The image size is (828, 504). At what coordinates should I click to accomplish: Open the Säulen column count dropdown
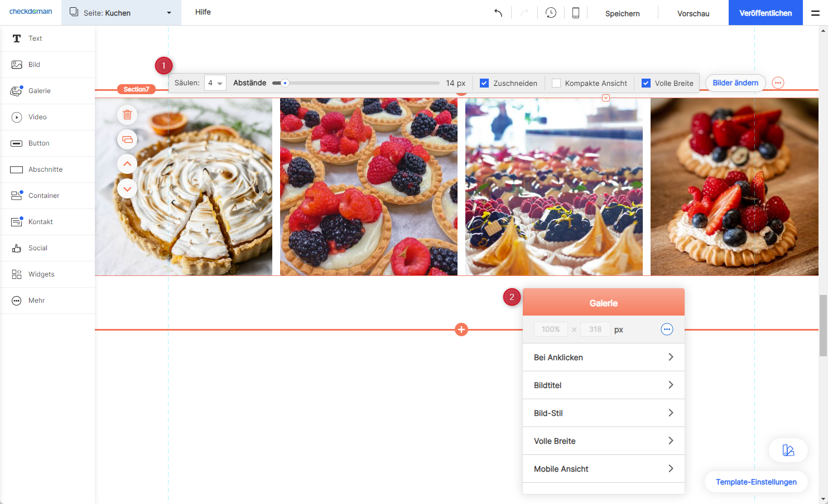[215, 83]
